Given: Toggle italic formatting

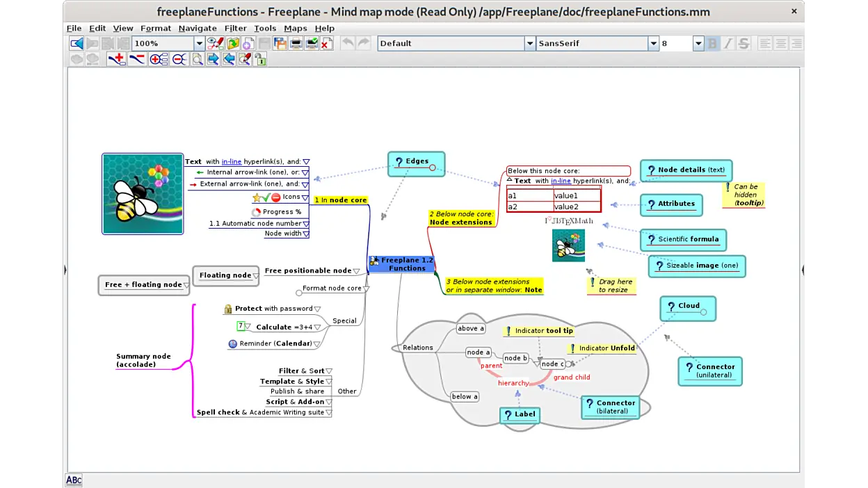Looking at the screenshot, I should (x=728, y=43).
